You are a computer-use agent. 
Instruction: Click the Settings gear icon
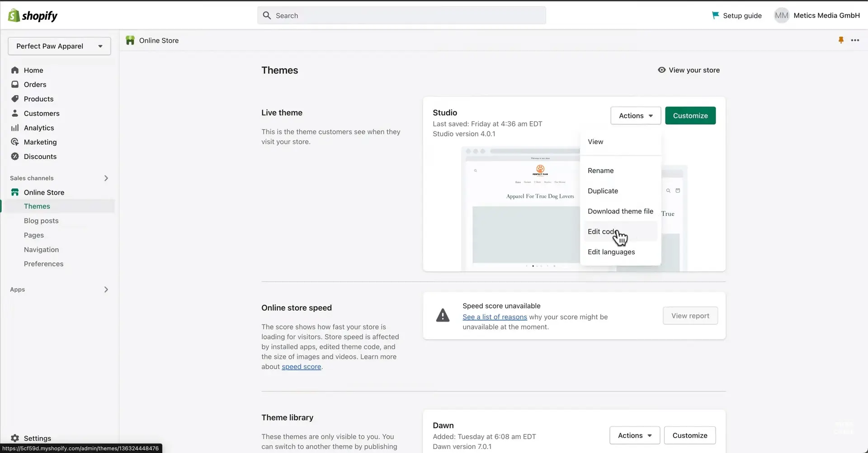tap(15, 438)
